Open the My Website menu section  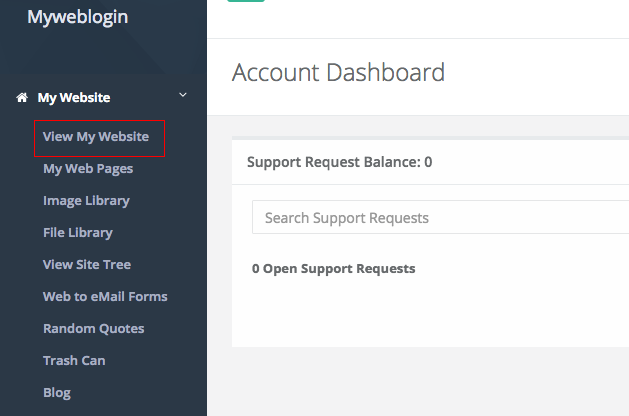coord(74,97)
